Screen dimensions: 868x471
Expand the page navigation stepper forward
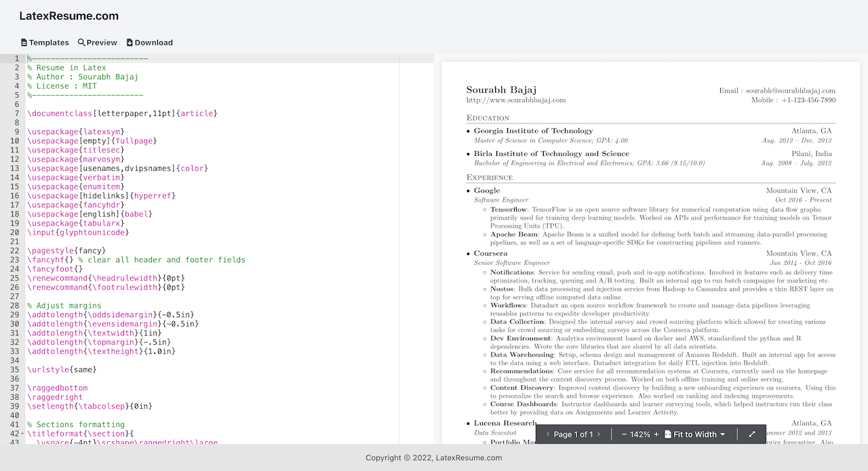(x=599, y=434)
